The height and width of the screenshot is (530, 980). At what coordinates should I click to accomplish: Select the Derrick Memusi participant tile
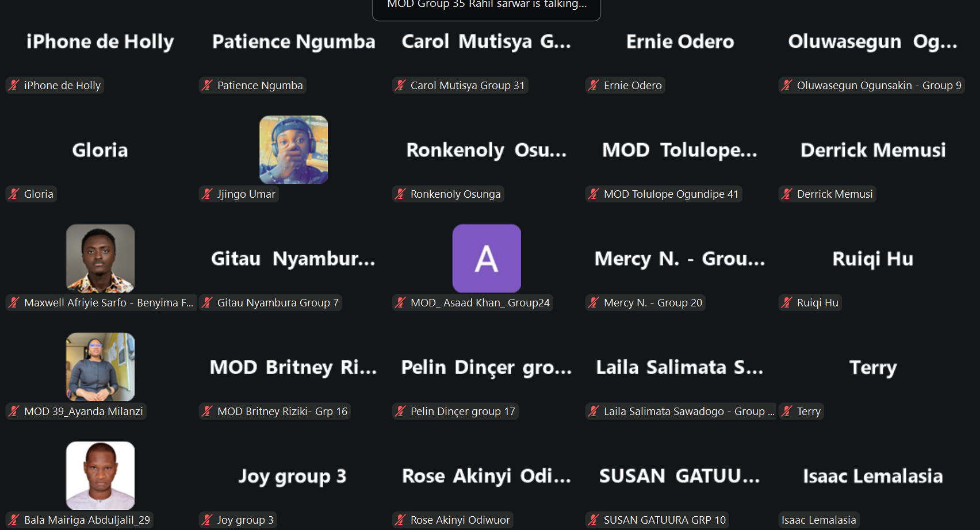tap(873, 151)
